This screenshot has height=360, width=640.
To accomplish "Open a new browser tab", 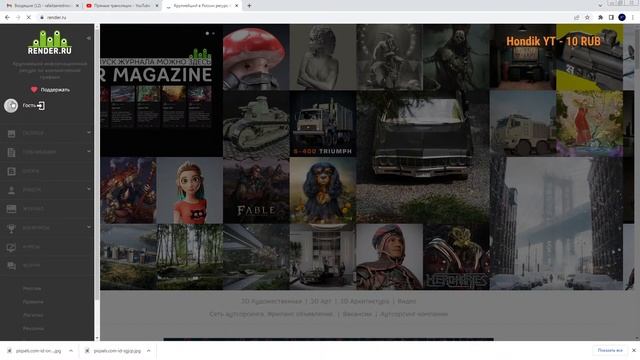I will pyautogui.click(x=249, y=6).
